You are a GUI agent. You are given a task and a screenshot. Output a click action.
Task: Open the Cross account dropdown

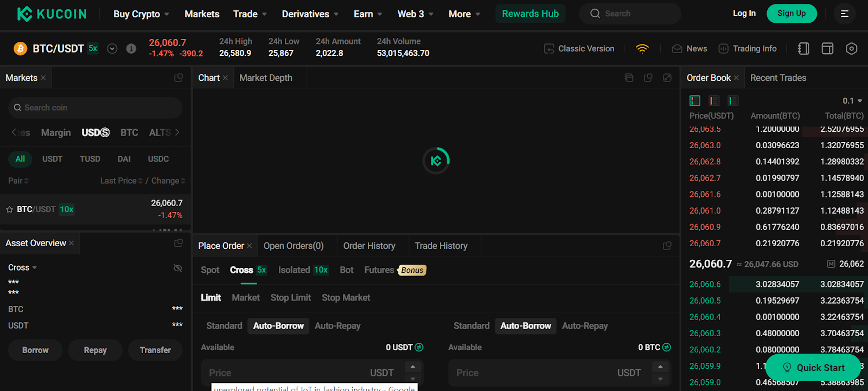(22, 268)
